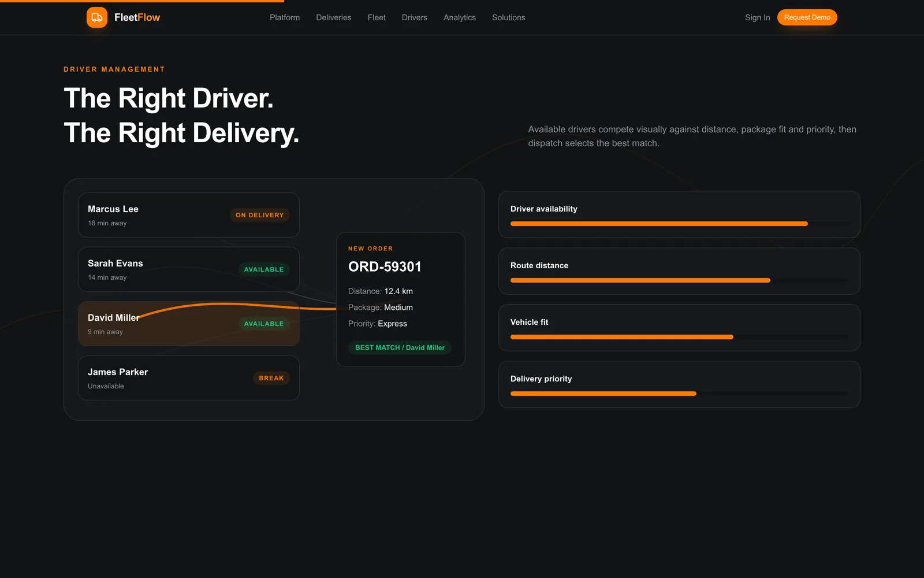Click David Miller's AVAILABLE badge
The height and width of the screenshot is (578, 924).
pos(264,324)
